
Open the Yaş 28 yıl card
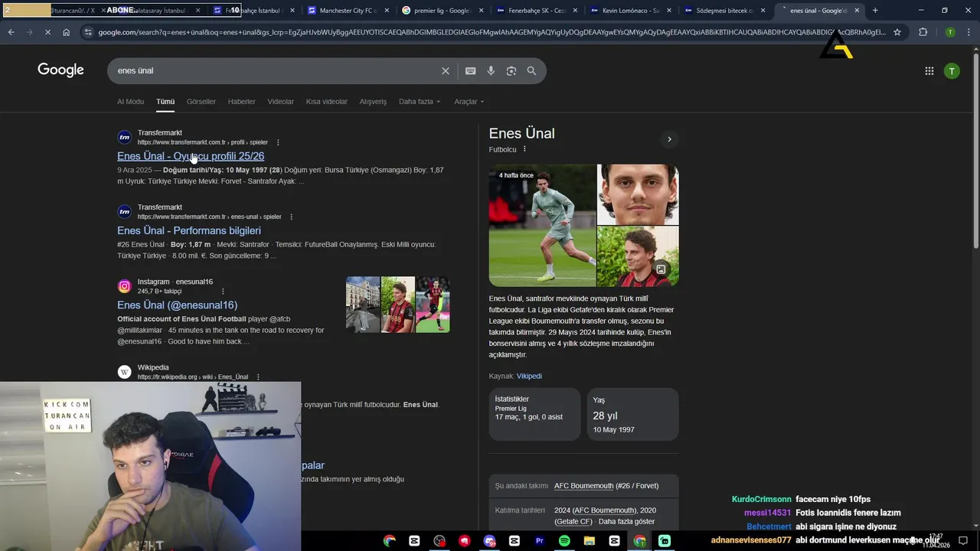pos(632,414)
